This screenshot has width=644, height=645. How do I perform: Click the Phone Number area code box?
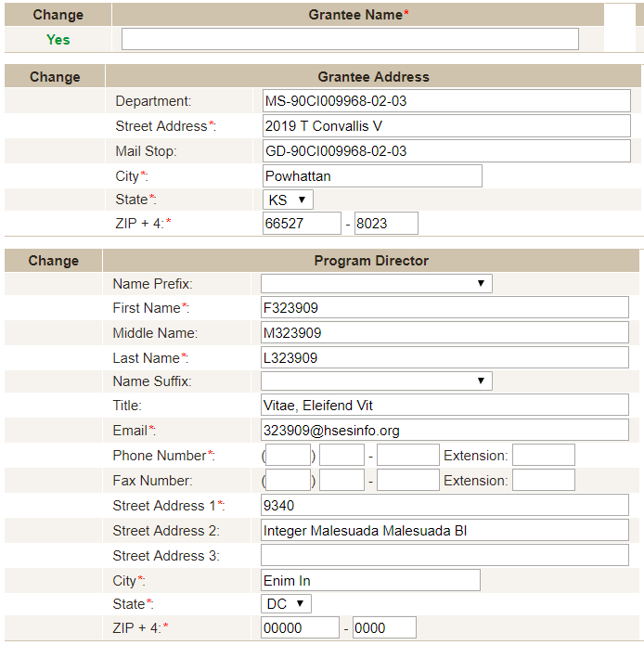point(289,455)
